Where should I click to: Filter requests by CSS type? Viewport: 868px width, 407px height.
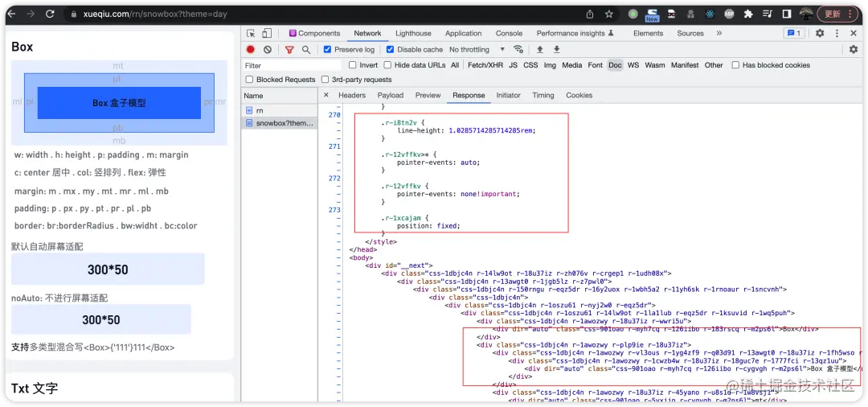tap(530, 65)
